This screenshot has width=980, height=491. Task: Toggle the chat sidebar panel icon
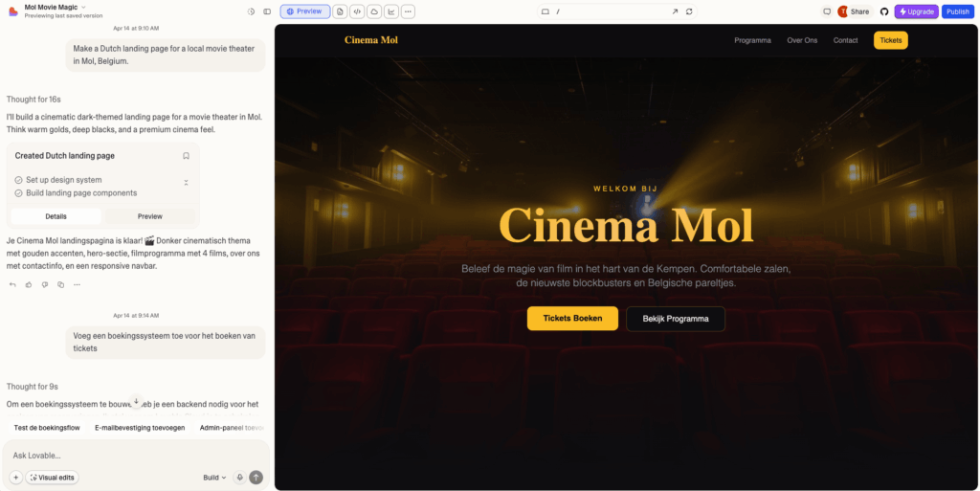click(x=267, y=11)
